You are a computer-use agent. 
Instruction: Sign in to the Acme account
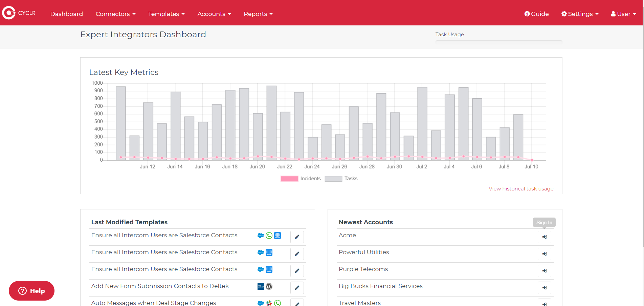(544, 237)
